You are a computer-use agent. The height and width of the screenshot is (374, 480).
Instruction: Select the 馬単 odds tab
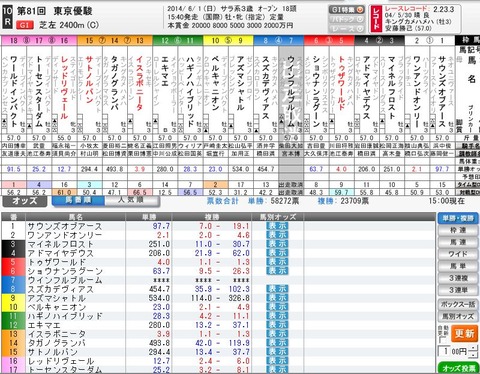pos(458,266)
